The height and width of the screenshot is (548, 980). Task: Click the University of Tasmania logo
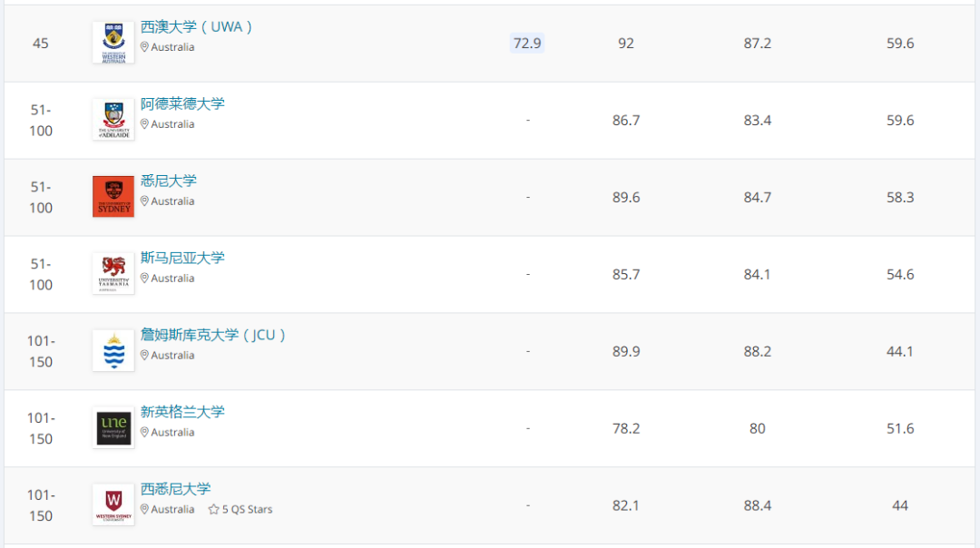(x=113, y=274)
